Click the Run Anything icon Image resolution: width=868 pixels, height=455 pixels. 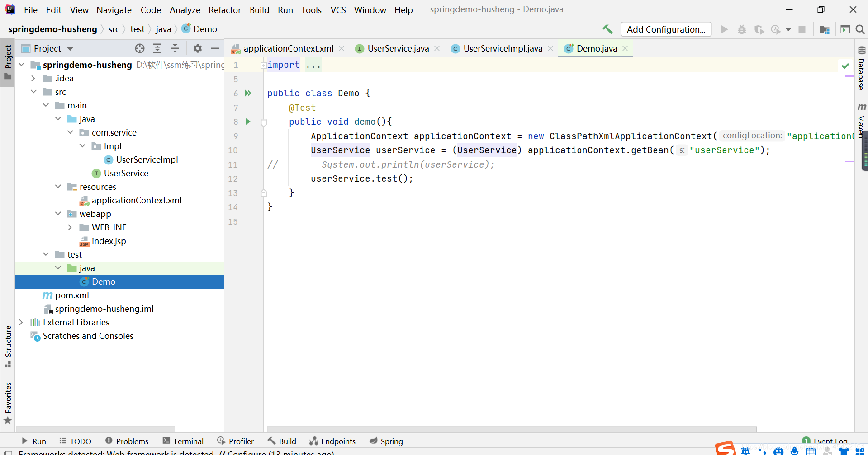tap(845, 29)
